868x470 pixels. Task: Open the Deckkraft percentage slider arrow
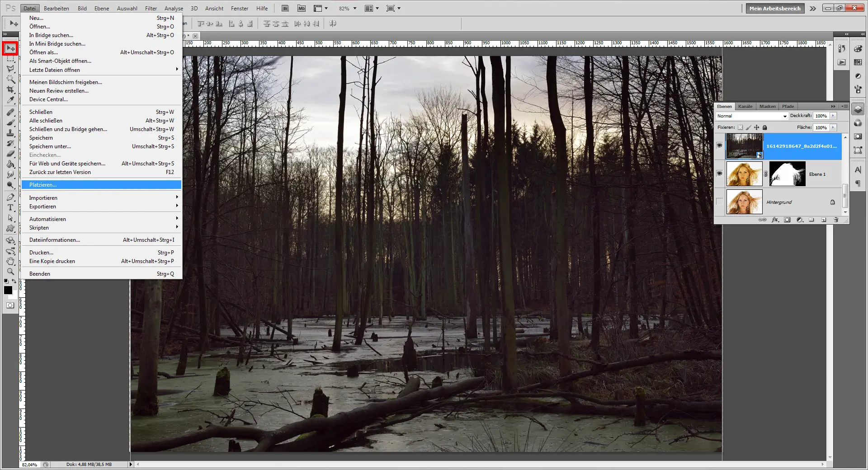coord(832,116)
